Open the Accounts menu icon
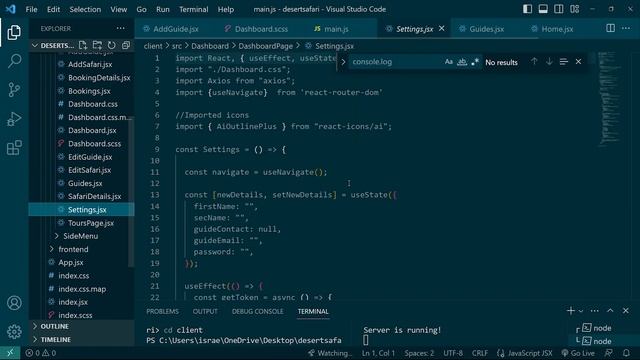This screenshot has height=360, width=640. [14, 303]
